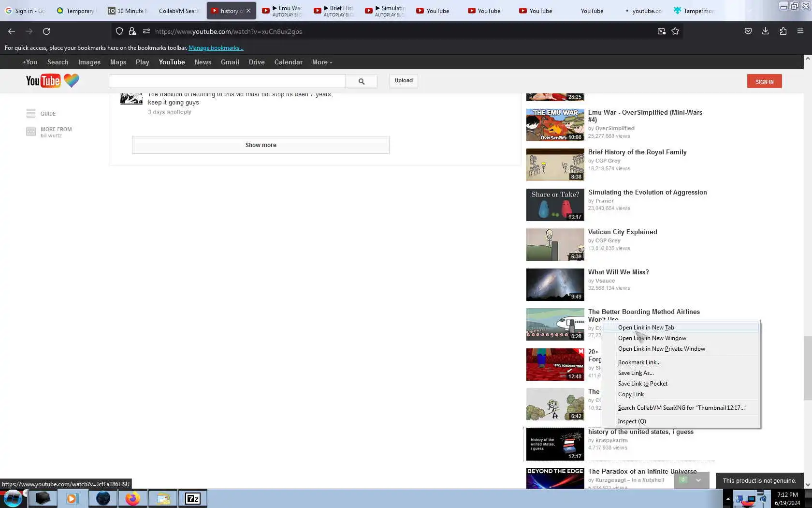Select Save Link As from context menu

(681, 373)
